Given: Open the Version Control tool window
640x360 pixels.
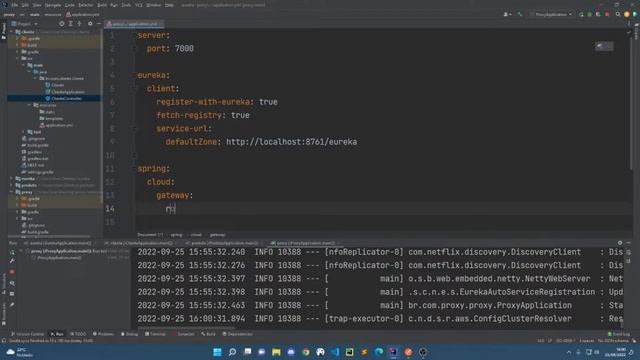Looking at the screenshot, I should [x=27, y=334].
